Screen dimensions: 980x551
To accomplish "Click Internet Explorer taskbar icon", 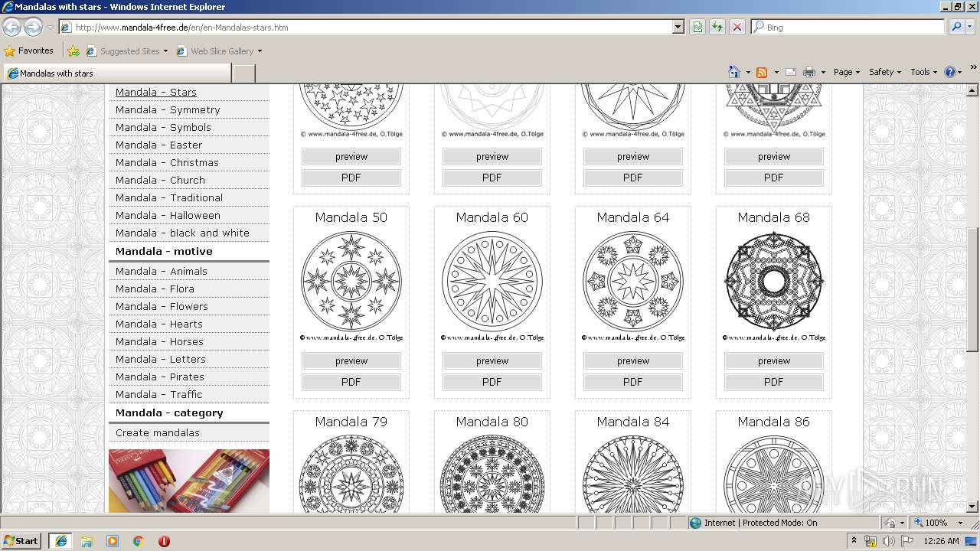I will pyautogui.click(x=60, y=541).
